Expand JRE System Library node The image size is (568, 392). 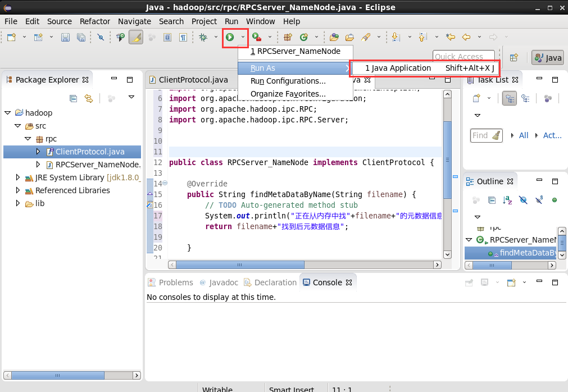(18, 177)
